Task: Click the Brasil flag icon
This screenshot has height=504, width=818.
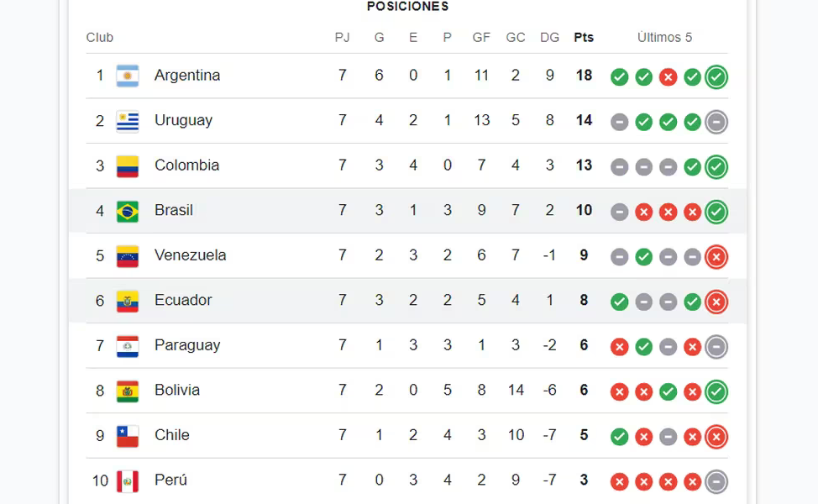Action: [x=128, y=211]
